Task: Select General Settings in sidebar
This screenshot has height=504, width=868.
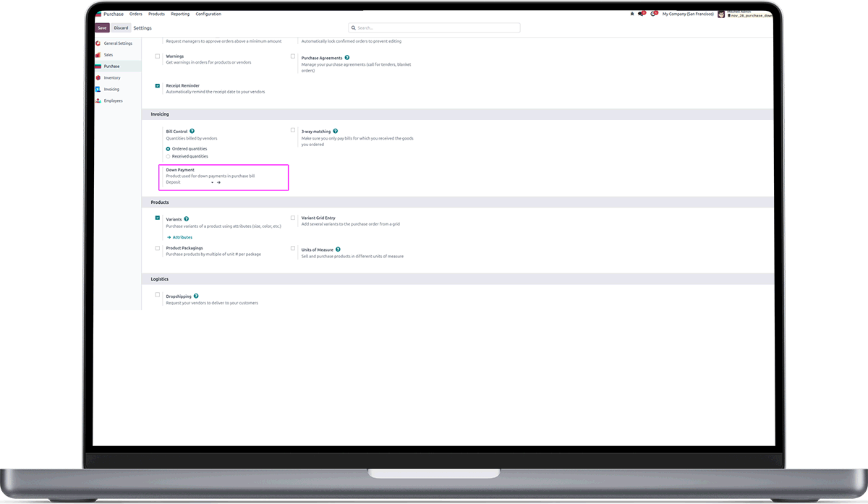Action: [118, 43]
